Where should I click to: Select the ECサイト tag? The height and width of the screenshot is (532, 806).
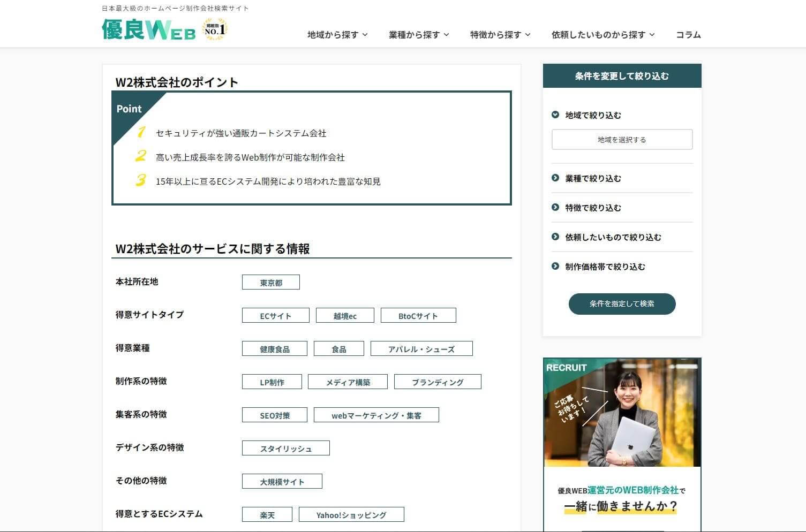[276, 315]
